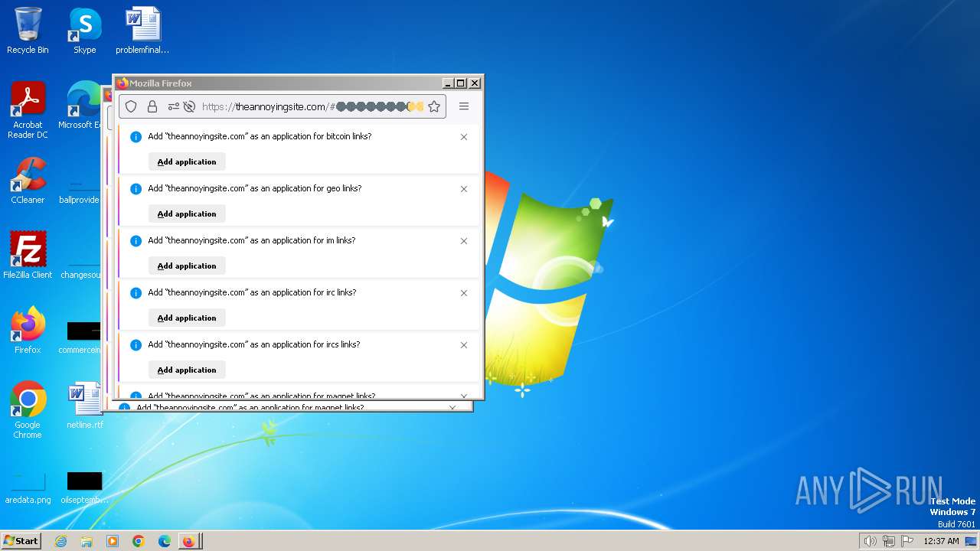The image size is (980, 551).
Task: Select the Firefox desktop shortcut
Action: click(x=28, y=330)
